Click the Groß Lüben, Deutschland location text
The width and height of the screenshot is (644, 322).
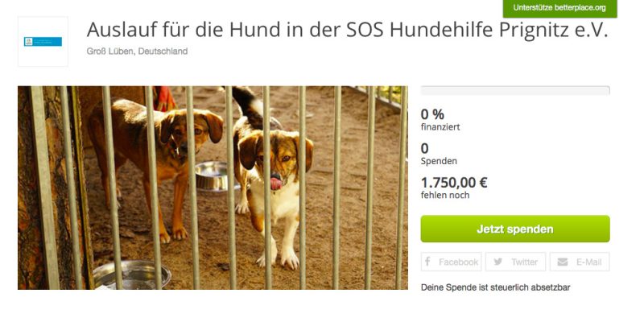click(137, 52)
